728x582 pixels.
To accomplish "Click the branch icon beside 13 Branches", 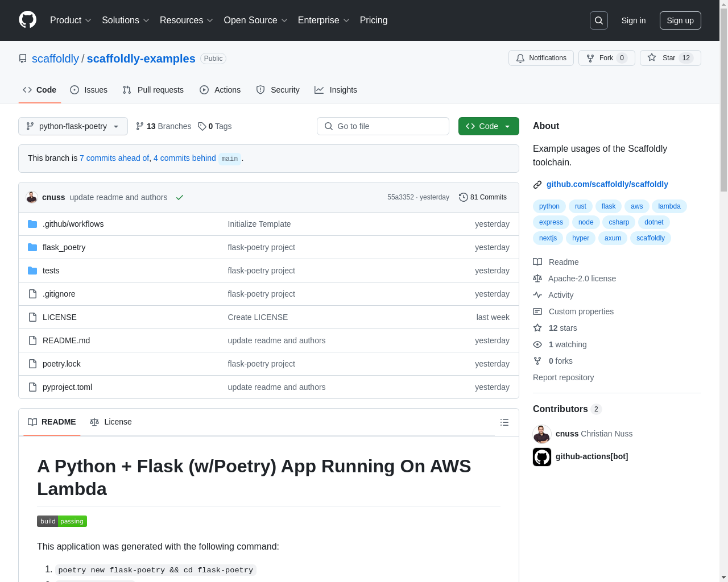I will (140, 126).
